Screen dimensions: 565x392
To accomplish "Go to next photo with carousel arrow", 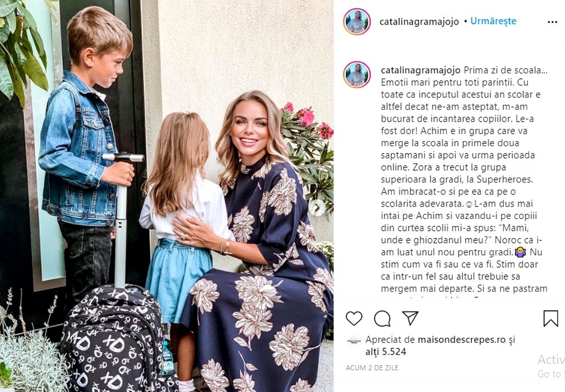I will (317, 207).
